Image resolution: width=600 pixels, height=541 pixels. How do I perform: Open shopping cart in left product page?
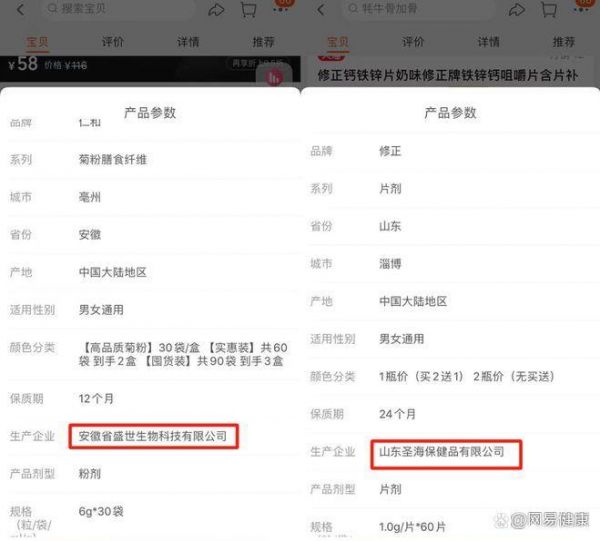pos(249,9)
